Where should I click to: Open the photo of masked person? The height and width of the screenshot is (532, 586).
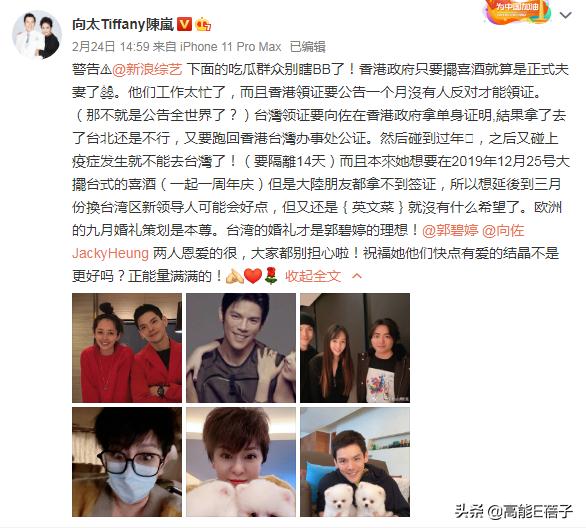(x=127, y=462)
